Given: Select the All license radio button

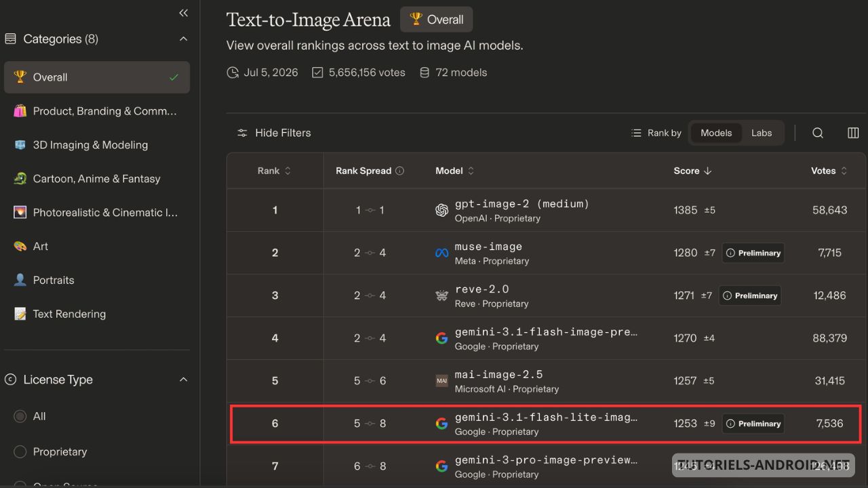Looking at the screenshot, I should (20, 416).
